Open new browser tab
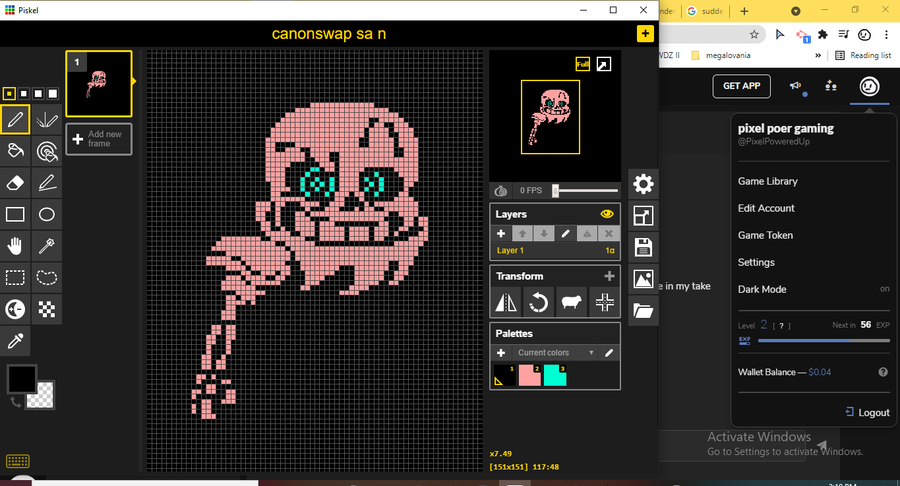The height and width of the screenshot is (486, 900). pyautogui.click(x=744, y=11)
